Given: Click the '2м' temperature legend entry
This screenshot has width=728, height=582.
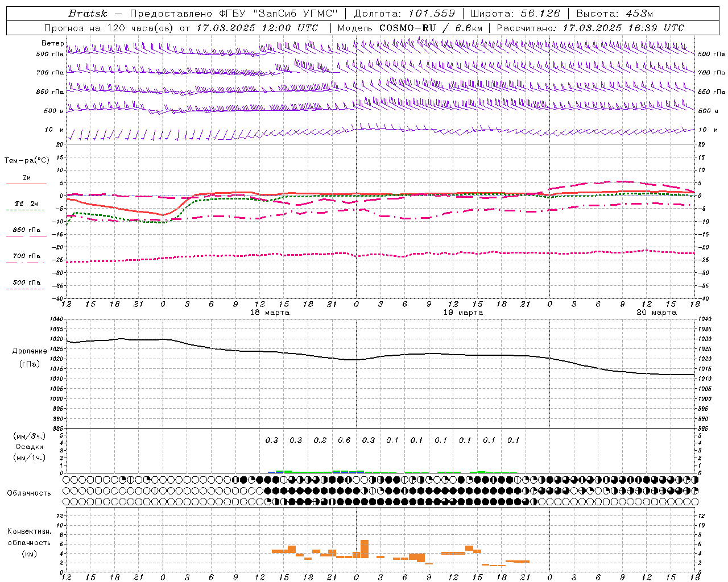Looking at the screenshot, I should [27, 178].
